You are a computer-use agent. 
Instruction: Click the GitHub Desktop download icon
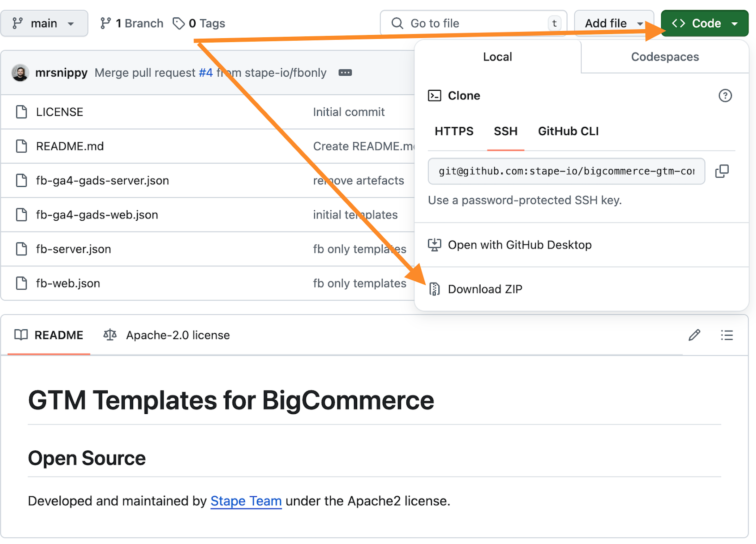434,245
